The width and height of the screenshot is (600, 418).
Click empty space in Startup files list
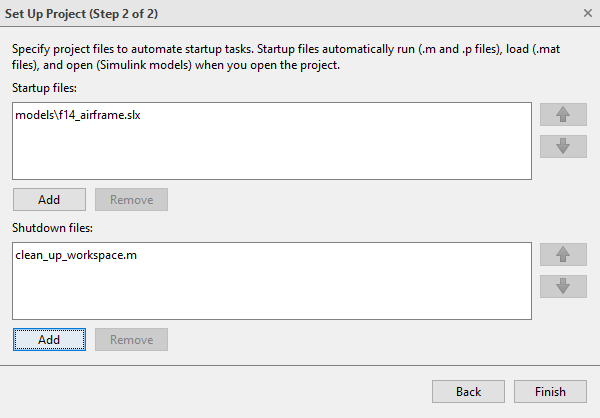click(x=270, y=155)
